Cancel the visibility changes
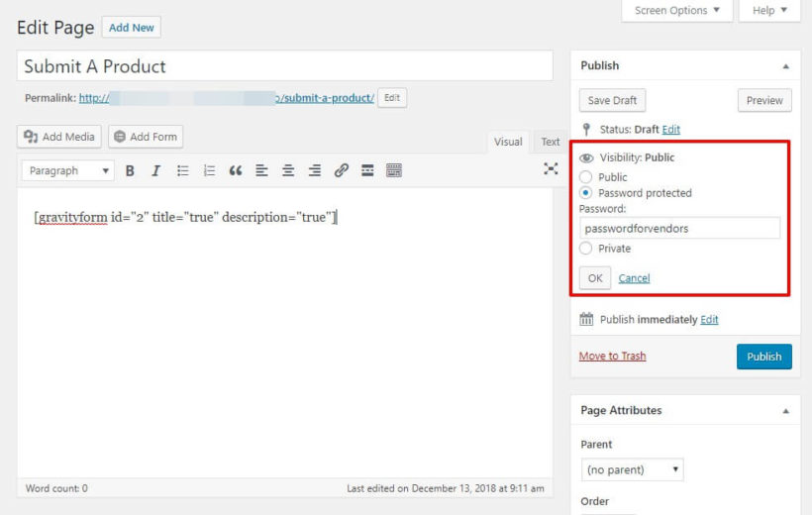 [x=634, y=278]
